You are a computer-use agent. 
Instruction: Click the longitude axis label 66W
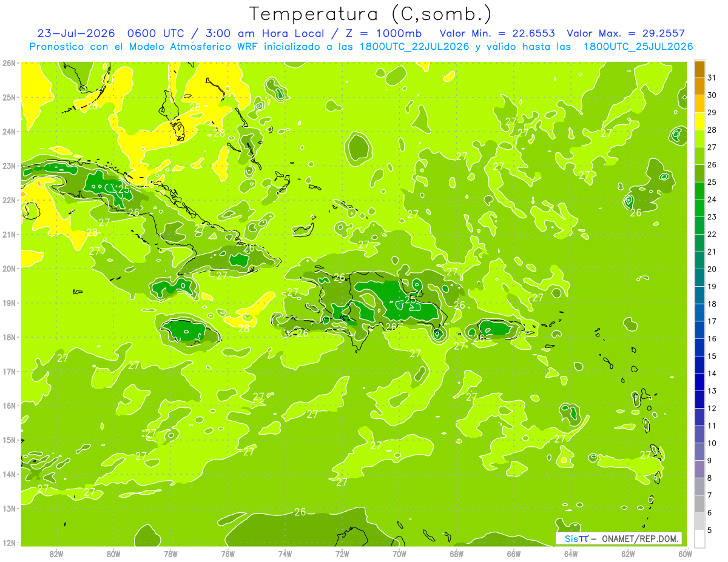point(514,554)
